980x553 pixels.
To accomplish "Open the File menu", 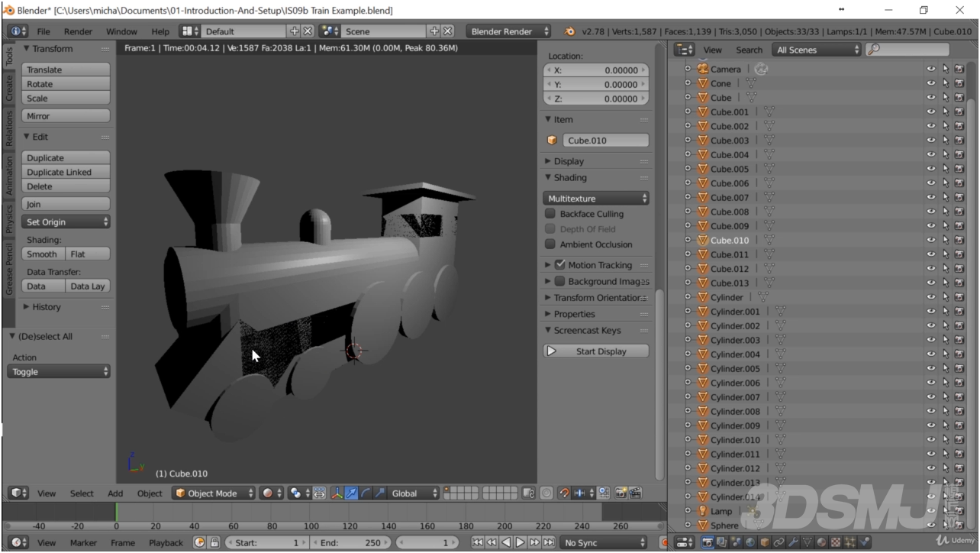I will (x=44, y=31).
